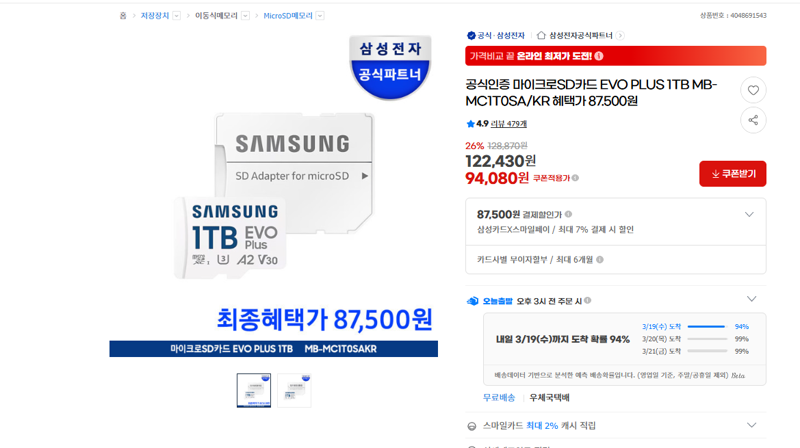
Task: Open the 이동식메모리 breadcrumb dropdown arrow
Action: click(x=245, y=16)
